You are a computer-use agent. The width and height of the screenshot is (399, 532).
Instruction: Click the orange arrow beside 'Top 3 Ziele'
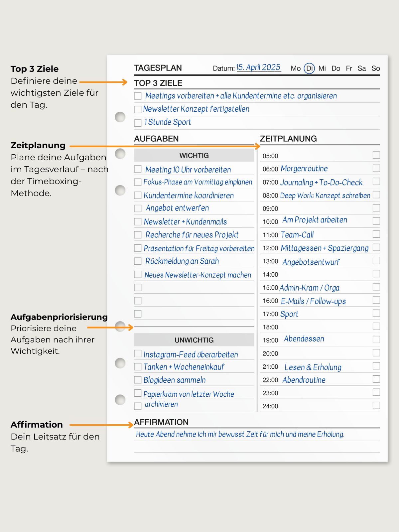pos(103,82)
